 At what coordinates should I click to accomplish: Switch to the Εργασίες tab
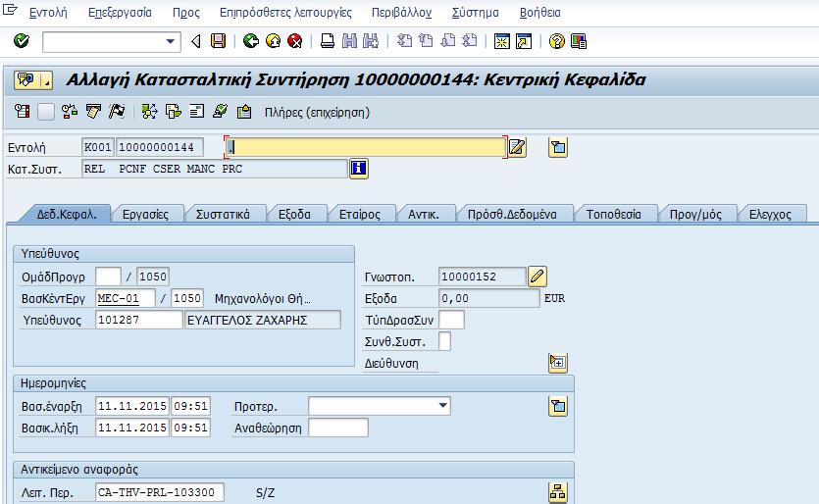click(x=145, y=214)
